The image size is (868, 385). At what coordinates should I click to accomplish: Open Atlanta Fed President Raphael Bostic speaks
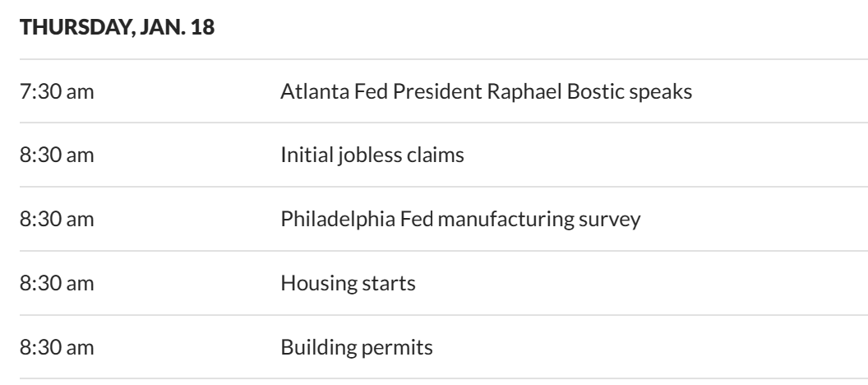click(486, 90)
